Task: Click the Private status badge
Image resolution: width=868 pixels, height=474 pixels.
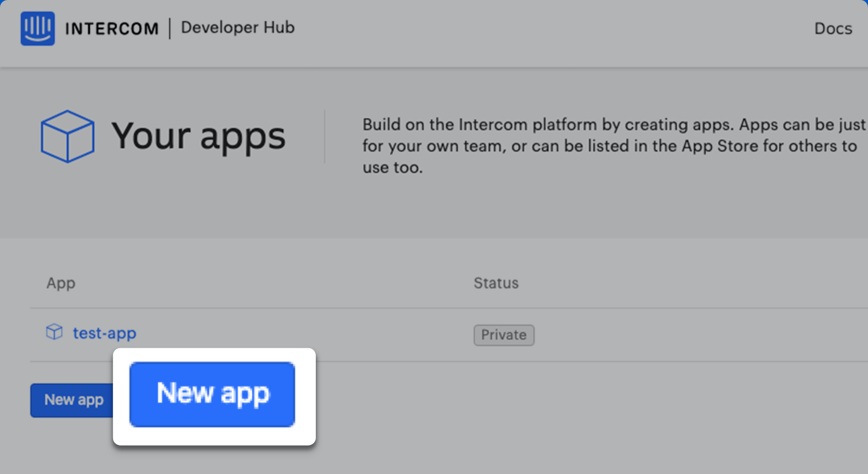Action: click(x=503, y=335)
